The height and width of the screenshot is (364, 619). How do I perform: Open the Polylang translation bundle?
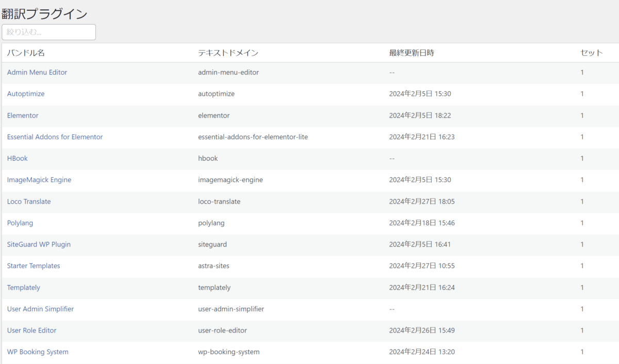point(20,223)
